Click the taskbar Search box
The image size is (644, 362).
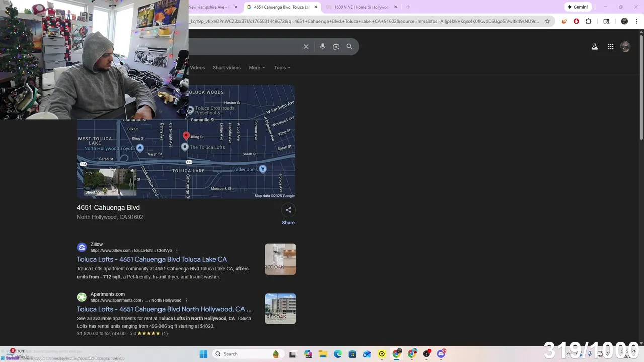coord(248,354)
